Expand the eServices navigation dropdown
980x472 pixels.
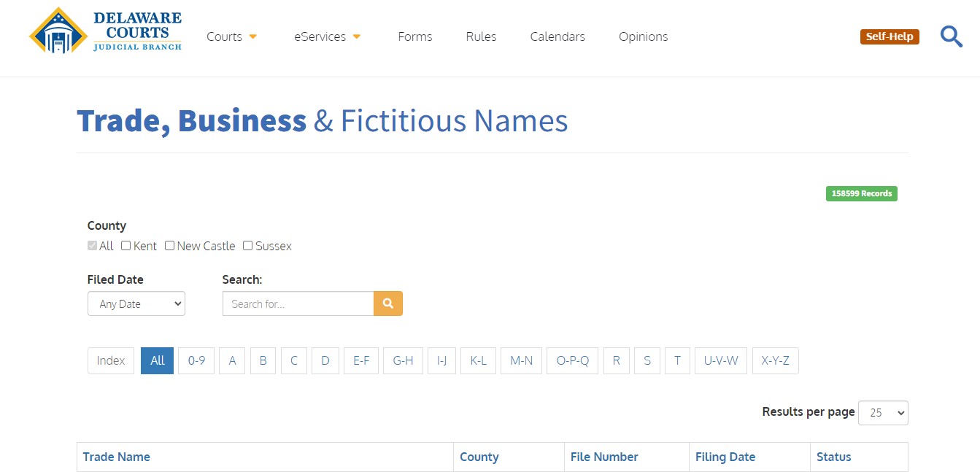tap(326, 36)
